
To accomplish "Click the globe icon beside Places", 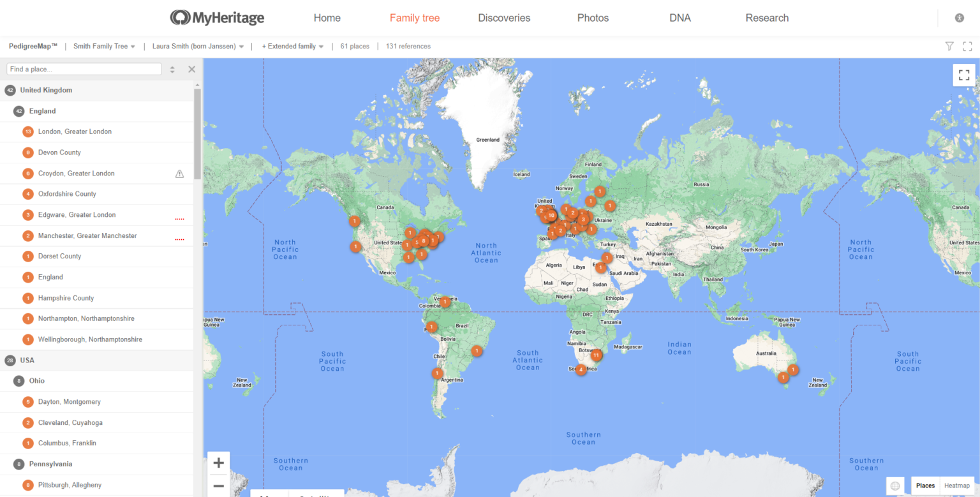I will 895,486.
